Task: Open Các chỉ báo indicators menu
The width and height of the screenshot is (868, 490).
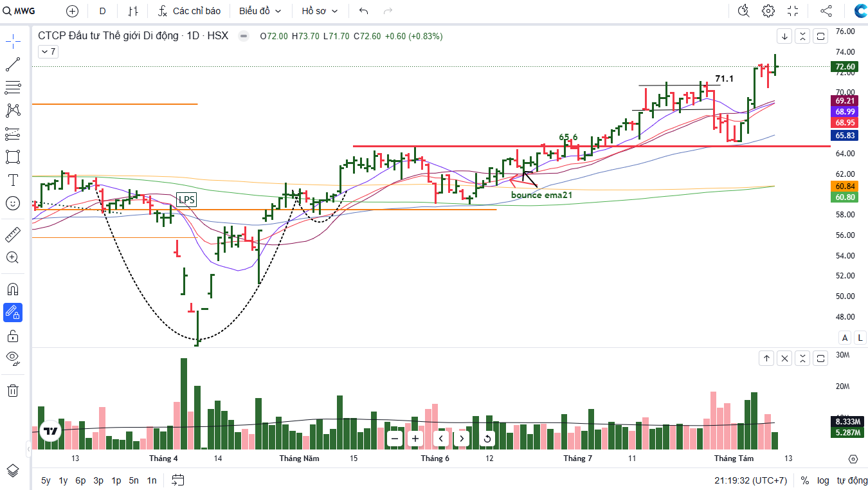Action: pyautogui.click(x=189, y=11)
